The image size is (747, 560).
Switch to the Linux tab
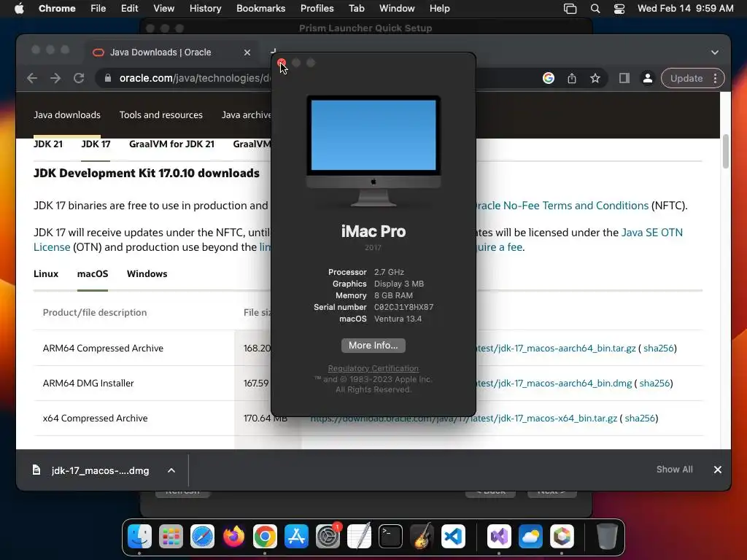46,274
